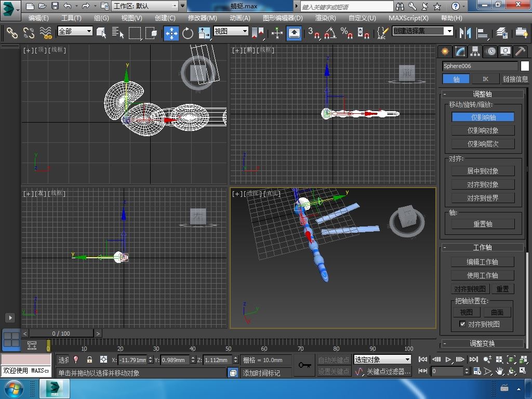This screenshot has width=532, height=399.
Task: Switch to the Utilities hammer panel
Action: pos(520,51)
